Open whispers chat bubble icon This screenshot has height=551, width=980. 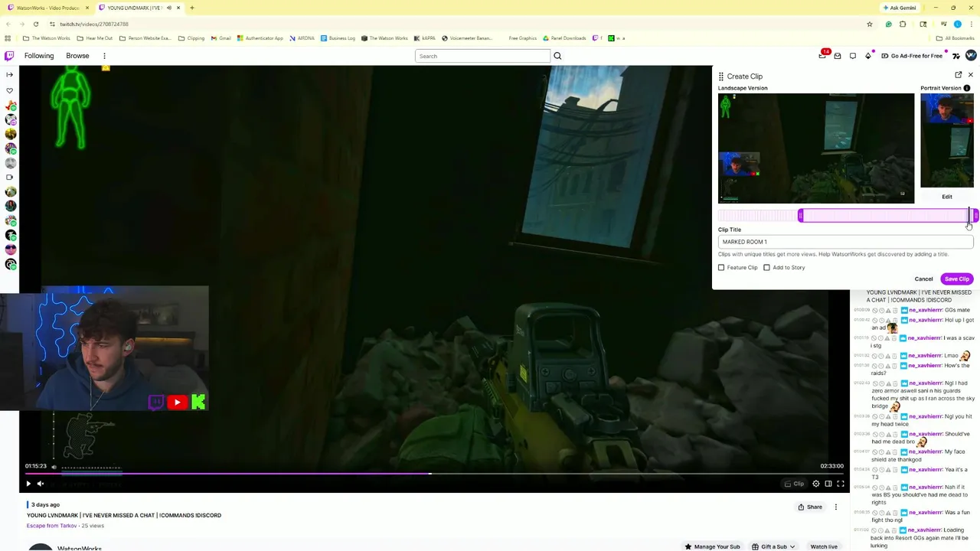(x=853, y=56)
